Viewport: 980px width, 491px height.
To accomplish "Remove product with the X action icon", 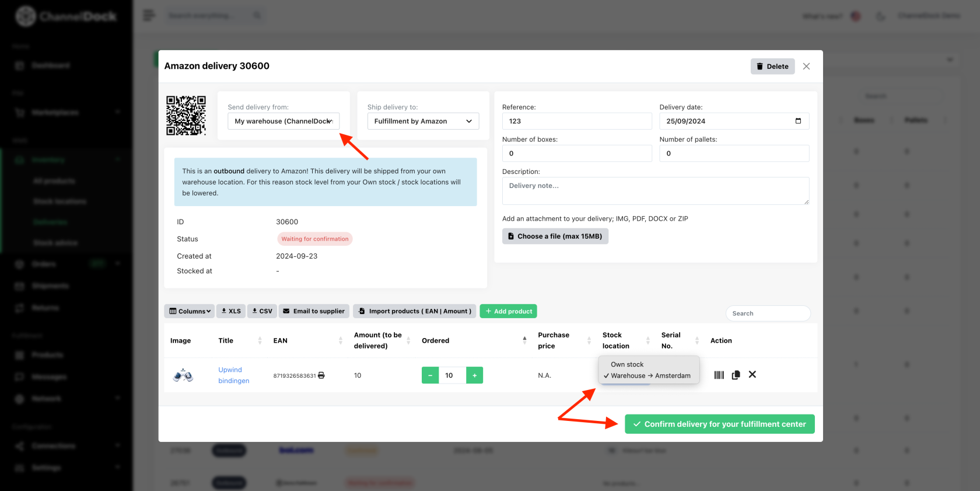I will [752, 375].
